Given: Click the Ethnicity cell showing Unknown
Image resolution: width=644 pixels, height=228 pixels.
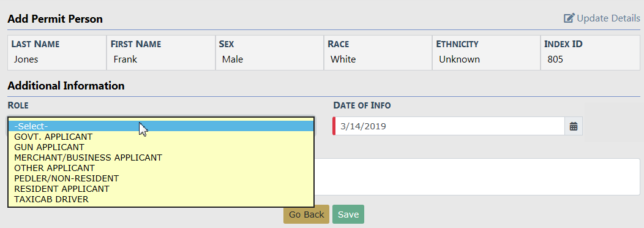Looking at the screenshot, I should click(486, 53).
